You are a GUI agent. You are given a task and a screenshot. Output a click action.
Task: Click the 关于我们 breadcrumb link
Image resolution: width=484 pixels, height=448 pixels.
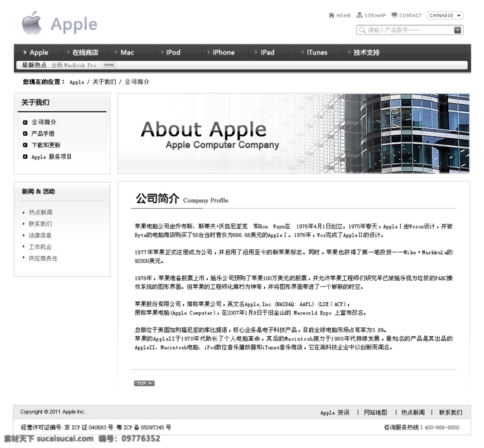click(x=104, y=82)
